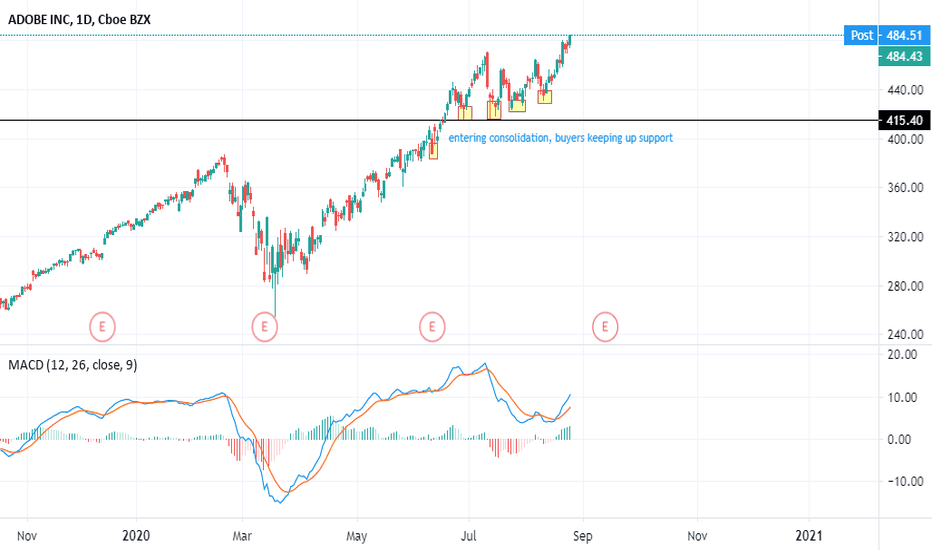Click the May label on time axis
The width and height of the screenshot is (932, 550).
357,536
